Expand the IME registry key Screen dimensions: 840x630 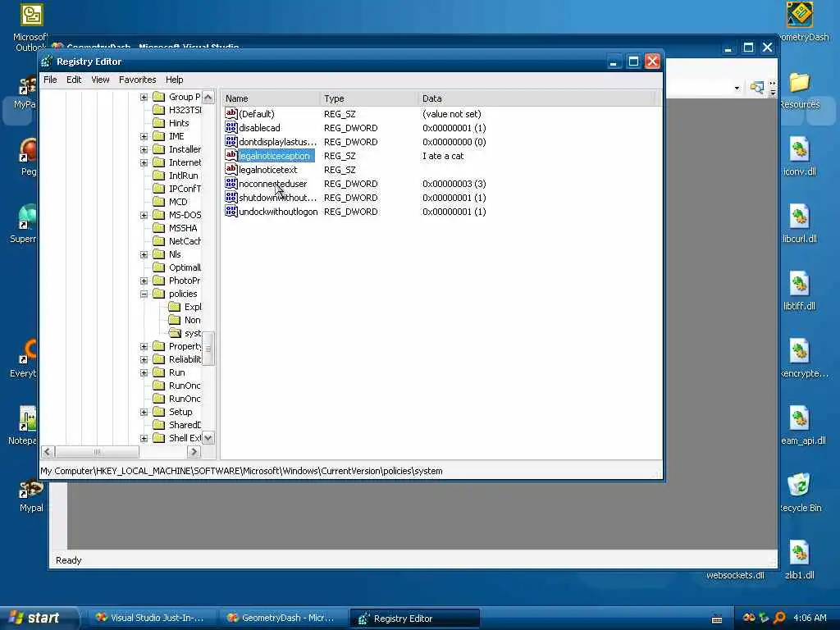(144, 137)
